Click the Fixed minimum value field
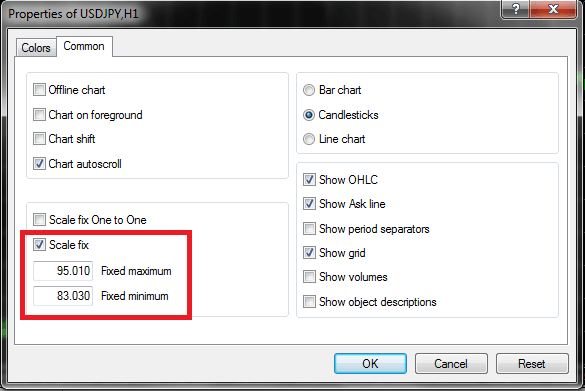This screenshot has width=585, height=391. click(x=63, y=296)
